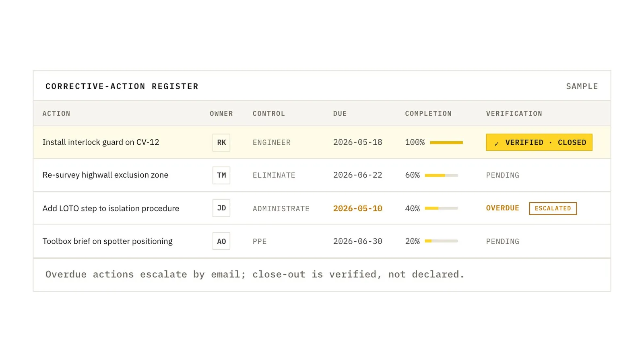The height and width of the screenshot is (362, 644).
Task: Click the AO owner badge
Action: pos(221,241)
